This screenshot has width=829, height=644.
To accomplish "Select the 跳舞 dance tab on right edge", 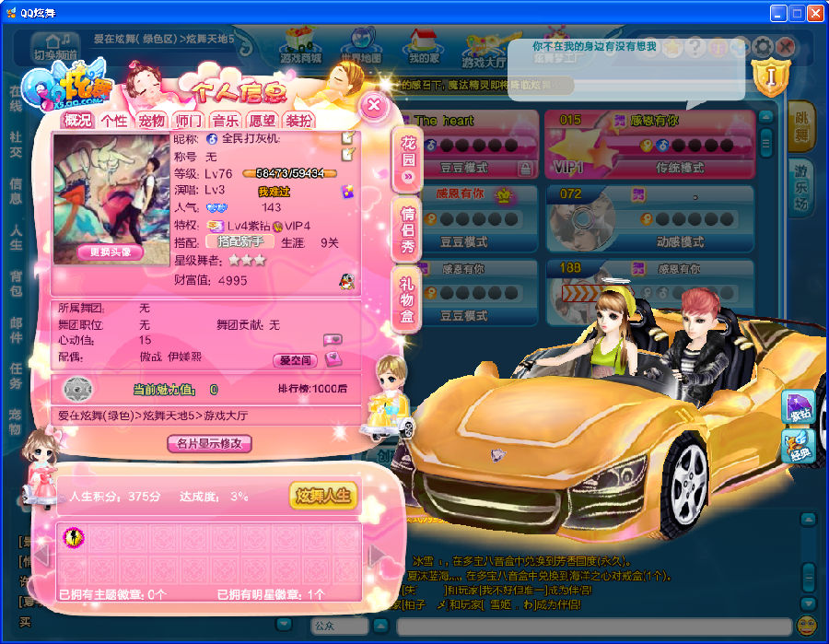I will tap(801, 126).
